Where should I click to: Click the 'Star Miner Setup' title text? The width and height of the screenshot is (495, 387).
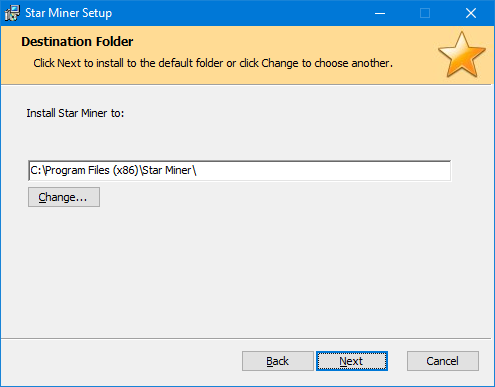[69, 13]
